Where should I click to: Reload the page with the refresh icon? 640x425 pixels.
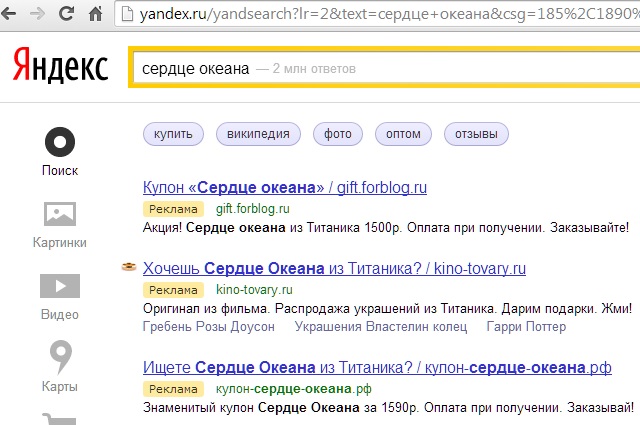point(66,14)
